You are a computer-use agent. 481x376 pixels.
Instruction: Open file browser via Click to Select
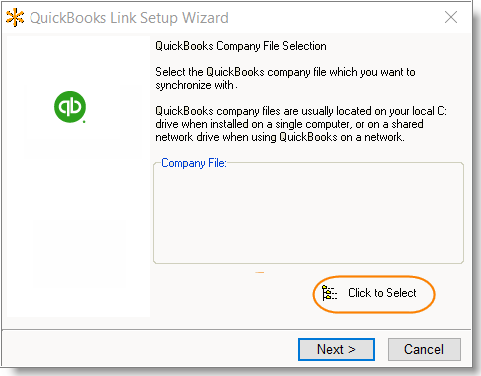click(x=374, y=293)
